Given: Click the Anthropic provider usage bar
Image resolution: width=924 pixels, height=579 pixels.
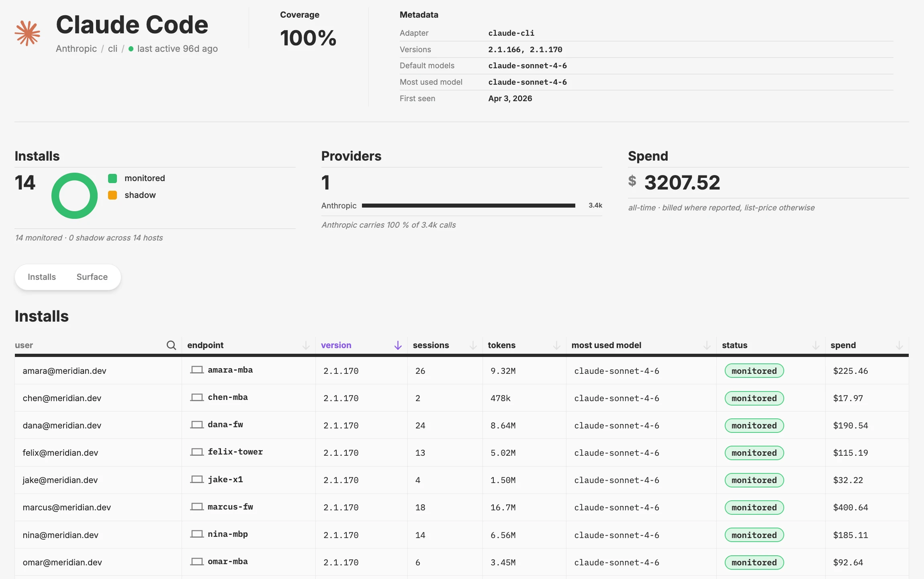Looking at the screenshot, I should pyautogui.click(x=468, y=206).
